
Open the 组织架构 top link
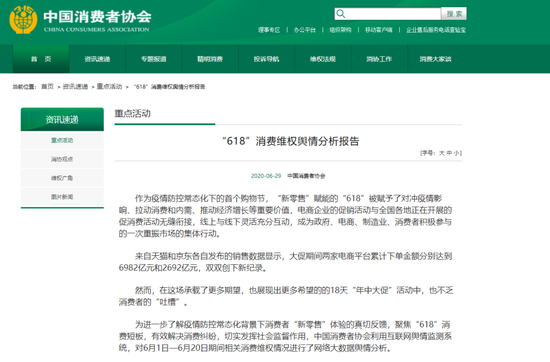pos(340,30)
